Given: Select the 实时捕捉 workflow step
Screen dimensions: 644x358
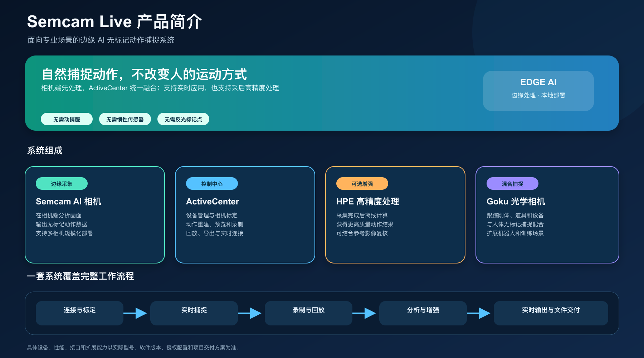Looking at the screenshot, I should (x=194, y=313).
